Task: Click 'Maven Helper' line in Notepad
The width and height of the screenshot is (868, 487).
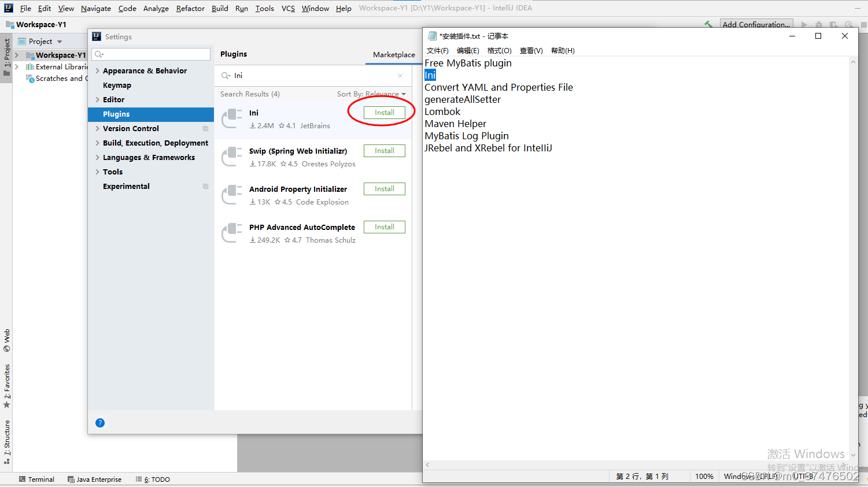Action: [x=455, y=124]
